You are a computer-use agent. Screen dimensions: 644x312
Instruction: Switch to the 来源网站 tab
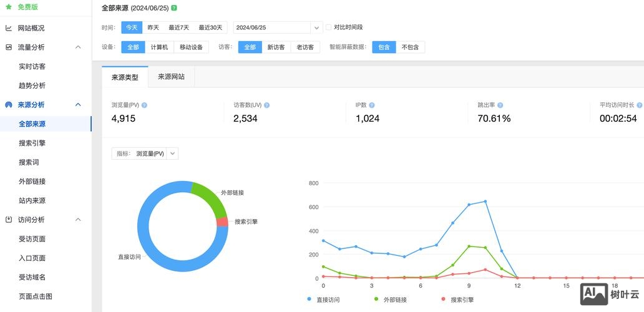pyautogui.click(x=171, y=77)
